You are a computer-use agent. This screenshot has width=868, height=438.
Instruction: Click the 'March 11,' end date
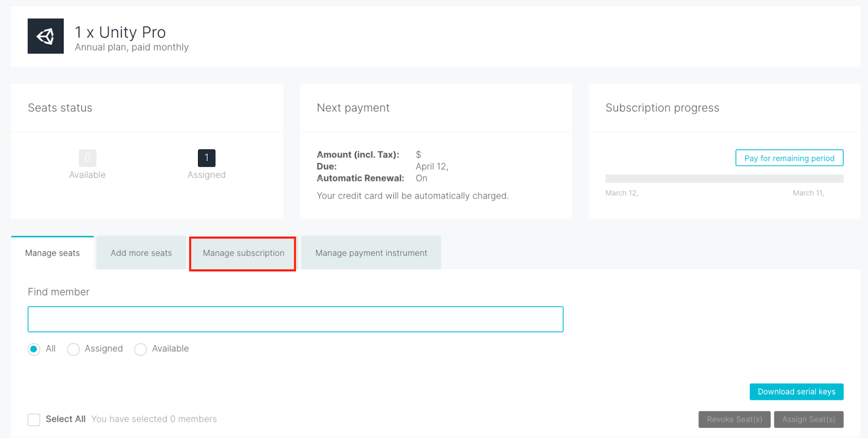click(808, 193)
